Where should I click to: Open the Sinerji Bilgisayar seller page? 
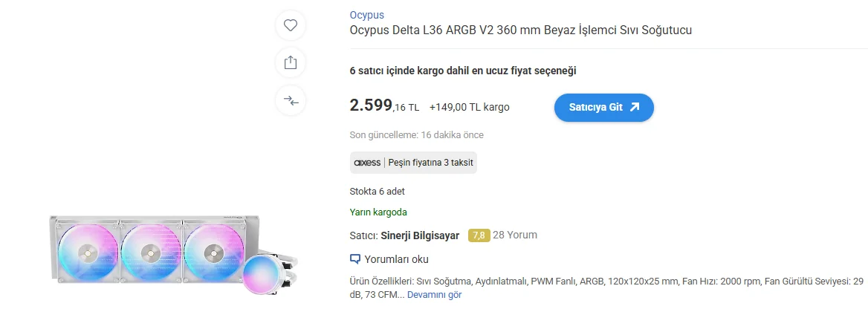420,235
